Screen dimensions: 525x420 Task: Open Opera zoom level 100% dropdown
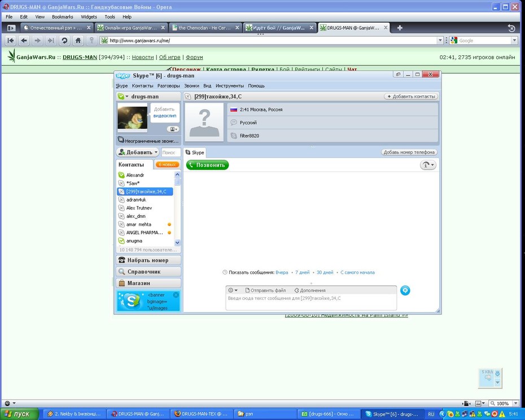coord(515,403)
